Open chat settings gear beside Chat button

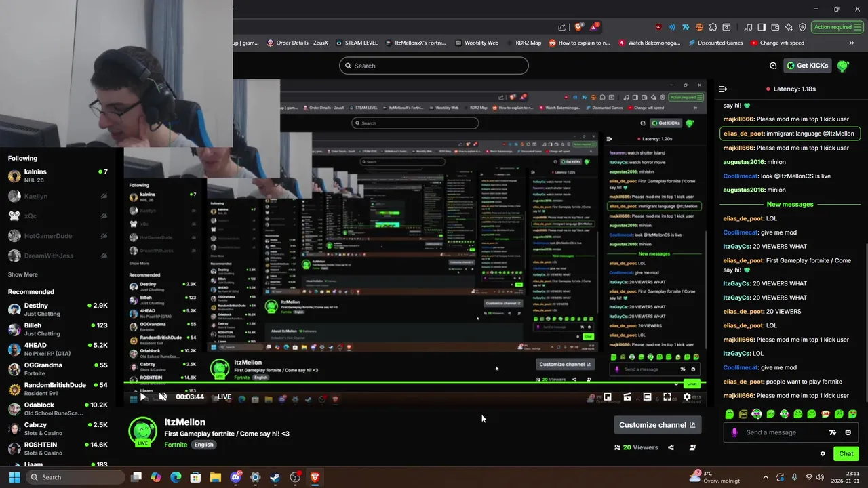(x=823, y=453)
